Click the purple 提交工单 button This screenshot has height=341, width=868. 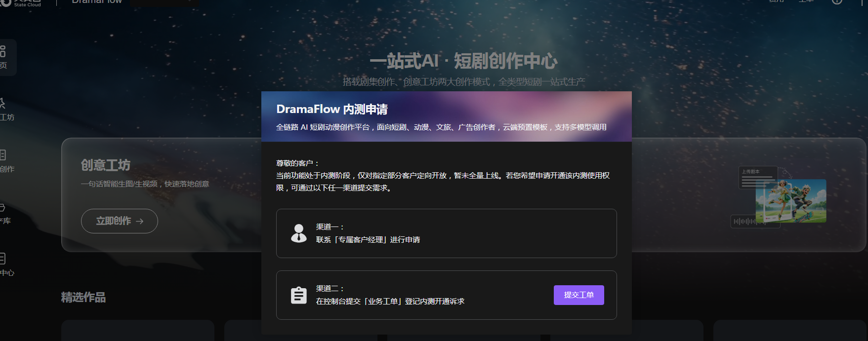pos(579,295)
